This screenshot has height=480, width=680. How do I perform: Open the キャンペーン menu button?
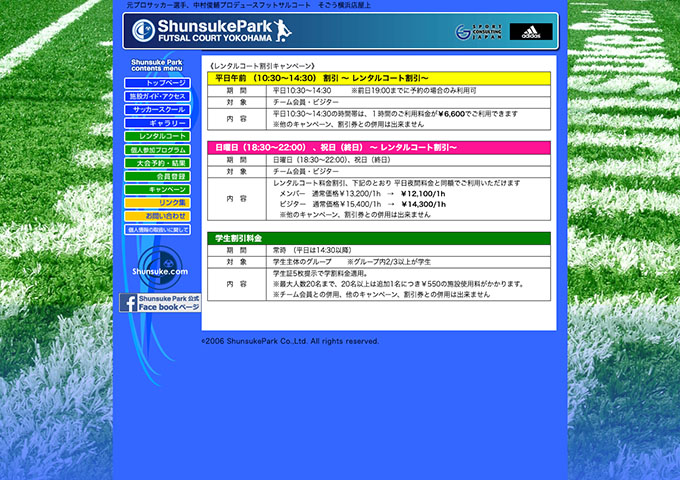(x=157, y=189)
